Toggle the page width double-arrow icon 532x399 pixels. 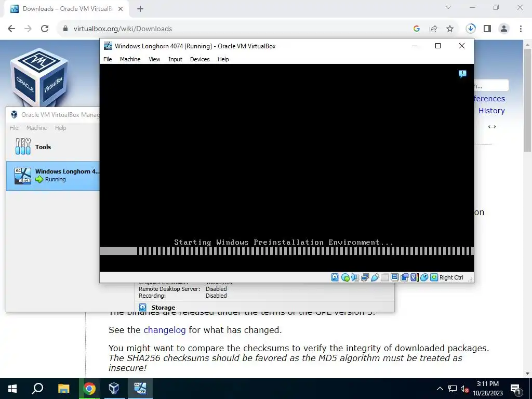pyautogui.click(x=491, y=127)
